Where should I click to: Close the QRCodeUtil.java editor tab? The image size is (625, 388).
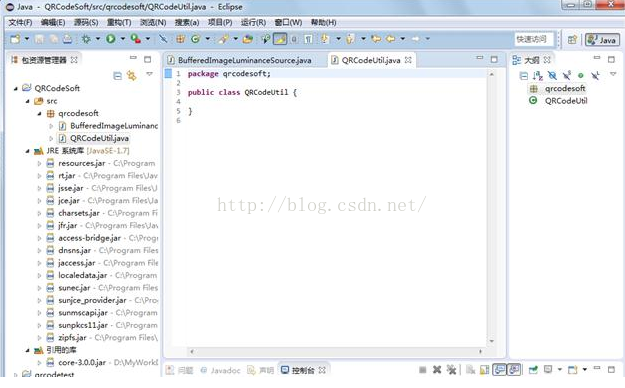pyautogui.click(x=408, y=60)
